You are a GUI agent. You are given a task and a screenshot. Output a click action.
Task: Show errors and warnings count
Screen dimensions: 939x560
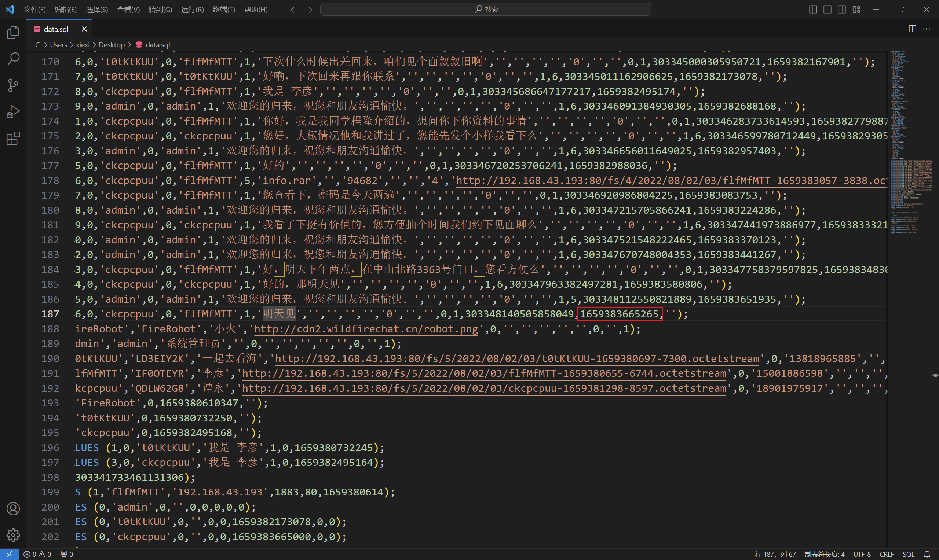(x=37, y=555)
